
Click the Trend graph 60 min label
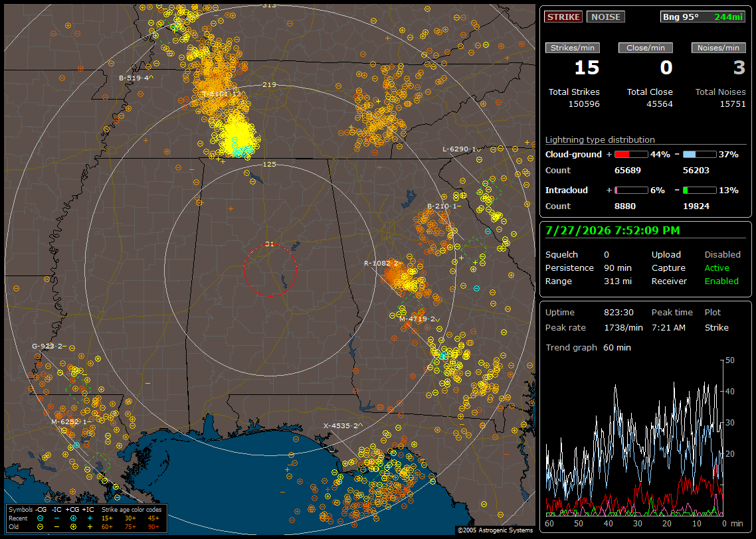click(x=588, y=348)
